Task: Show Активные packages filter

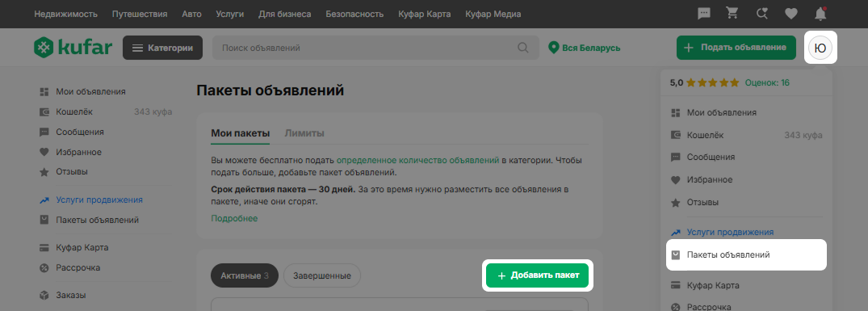Action: point(245,275)
